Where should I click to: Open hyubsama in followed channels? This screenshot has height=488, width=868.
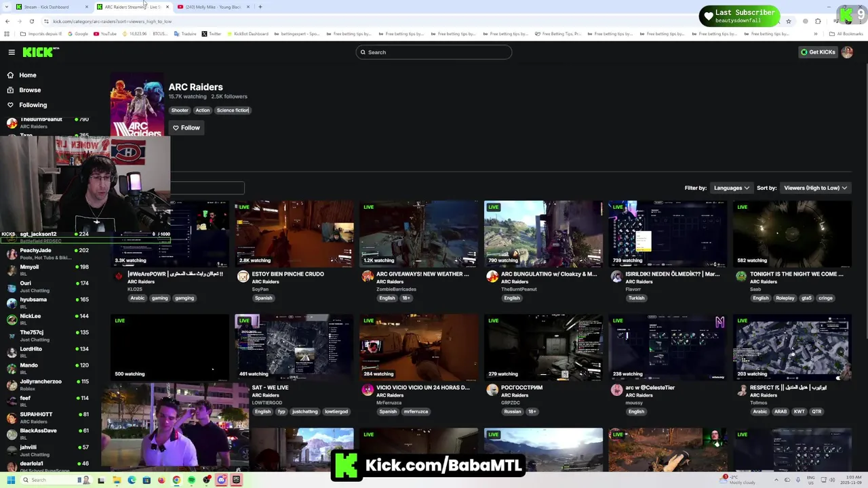click(47, 302)
